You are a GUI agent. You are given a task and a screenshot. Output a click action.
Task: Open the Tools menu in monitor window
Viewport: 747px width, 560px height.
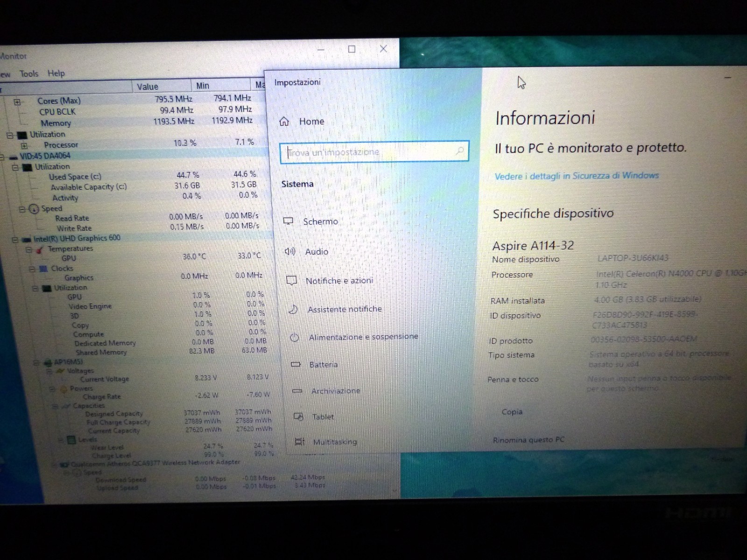[29, 74]
